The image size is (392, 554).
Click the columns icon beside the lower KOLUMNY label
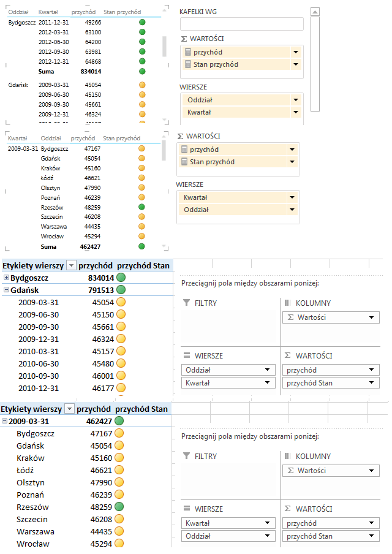pos(288,457)
